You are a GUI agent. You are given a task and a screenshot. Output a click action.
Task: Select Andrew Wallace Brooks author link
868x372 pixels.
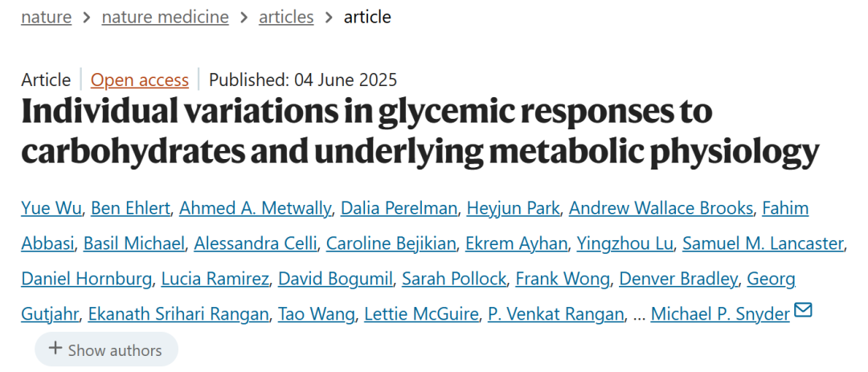[x=661, y=208]
